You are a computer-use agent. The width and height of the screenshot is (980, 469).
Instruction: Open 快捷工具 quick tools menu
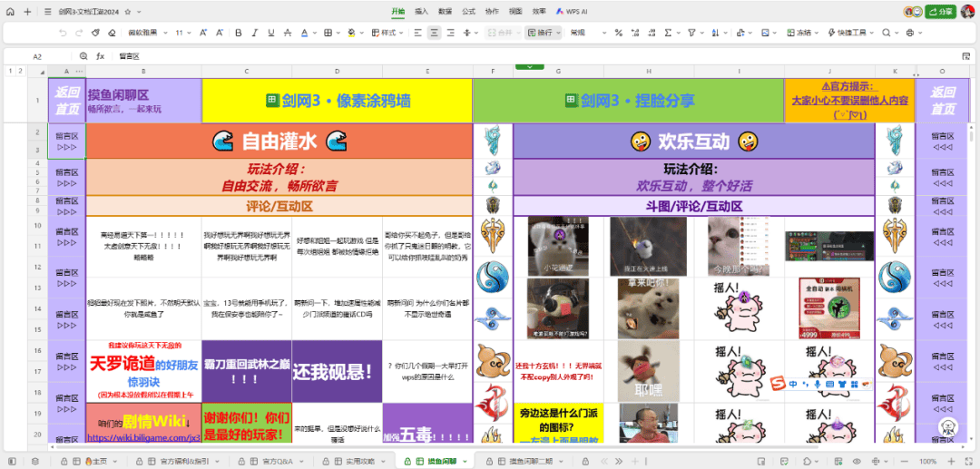851,33
